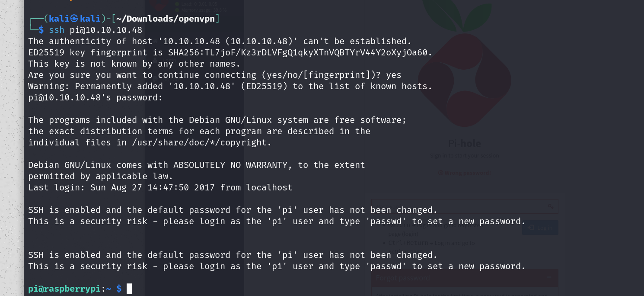Click the terminal cursor after the raspberrypi prompt

(x=129, y=289)
